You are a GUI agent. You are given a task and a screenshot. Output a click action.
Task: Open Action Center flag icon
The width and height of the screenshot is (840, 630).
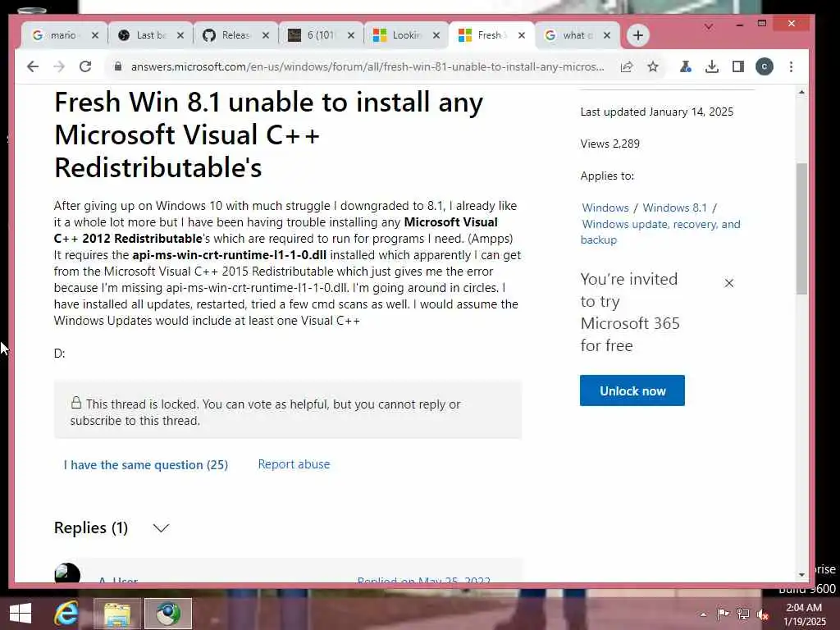[723, 614]
